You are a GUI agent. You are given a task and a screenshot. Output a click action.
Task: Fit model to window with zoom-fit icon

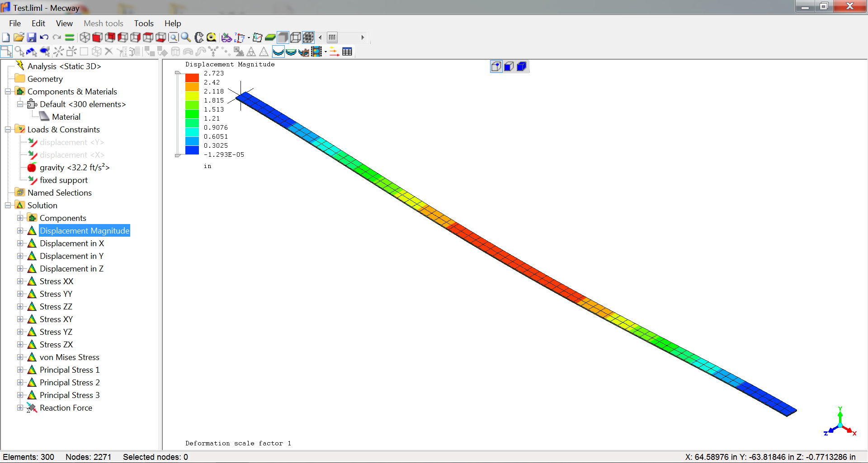173,37
